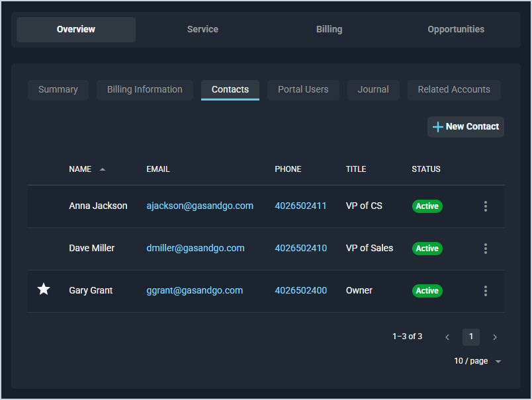Expand the 10 / page size dropdown
The image size is (532, 400).
click(478, 361)
